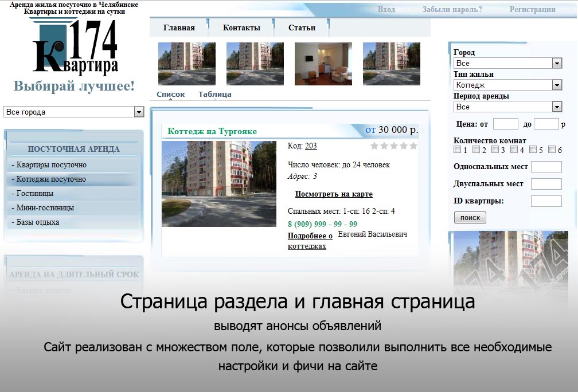The width and height of the screenshot is (578, 392).
Task: Click the second building thumbnail in the top row
Action: coord(255,64)
